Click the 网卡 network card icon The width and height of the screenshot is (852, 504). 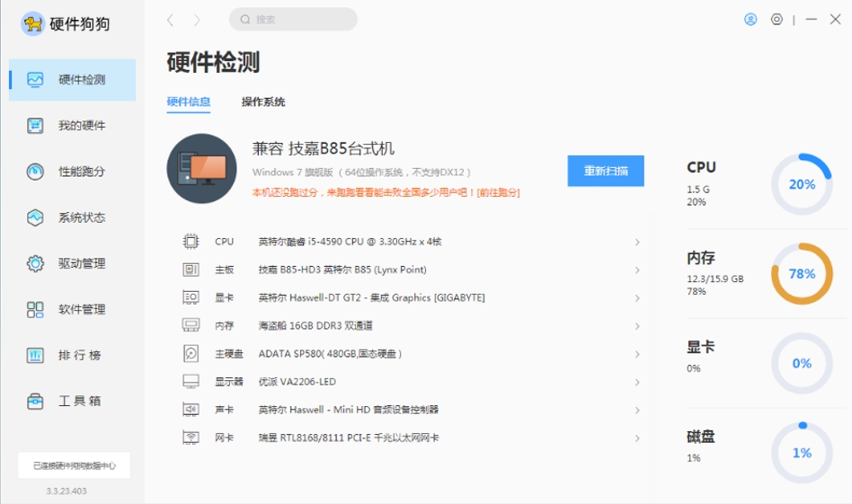[191, 438]
